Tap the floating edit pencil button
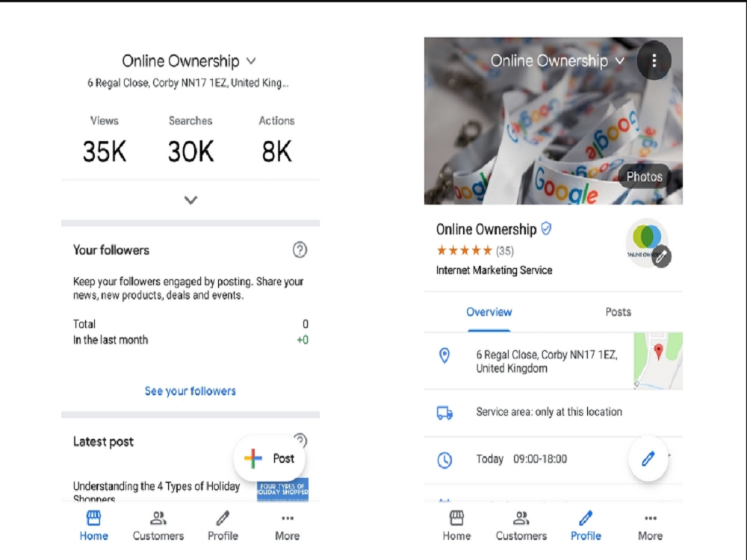Screen dimensions: 747x560 (648, 458)
